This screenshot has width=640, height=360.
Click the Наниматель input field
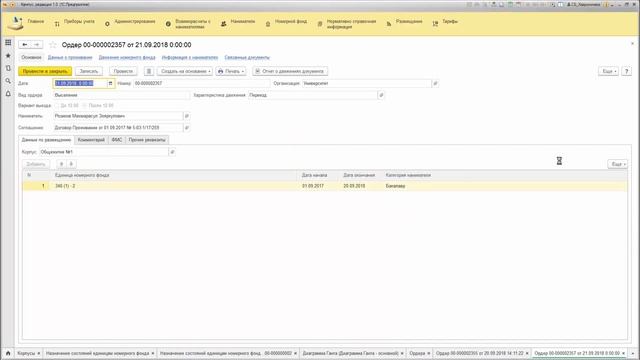pos(118,116)
